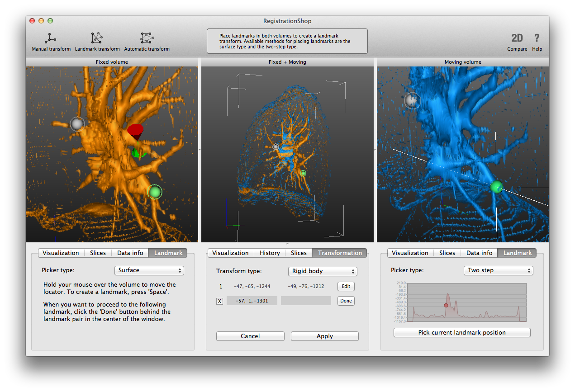Screen dimensions: 575x392
Task: Click the Apply button
Action: [324, 336]
